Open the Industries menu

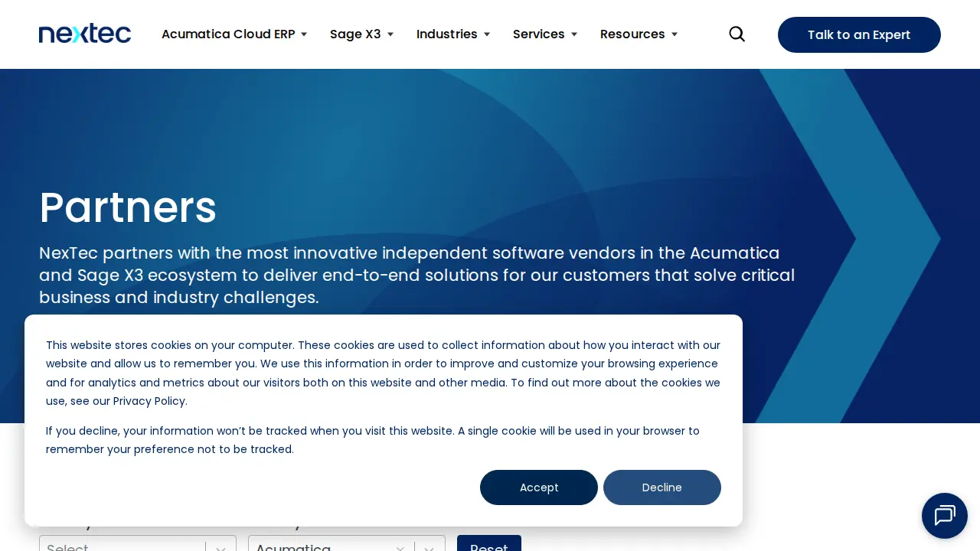(446, 34)
